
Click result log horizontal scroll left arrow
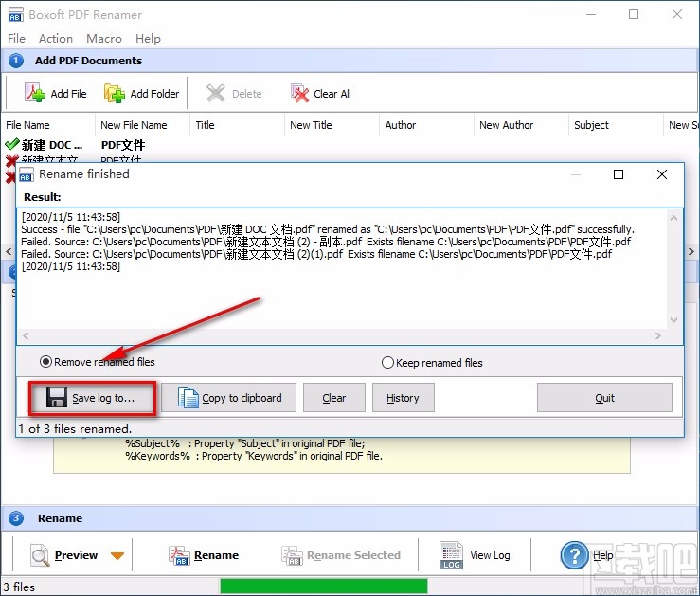(26, 335)
